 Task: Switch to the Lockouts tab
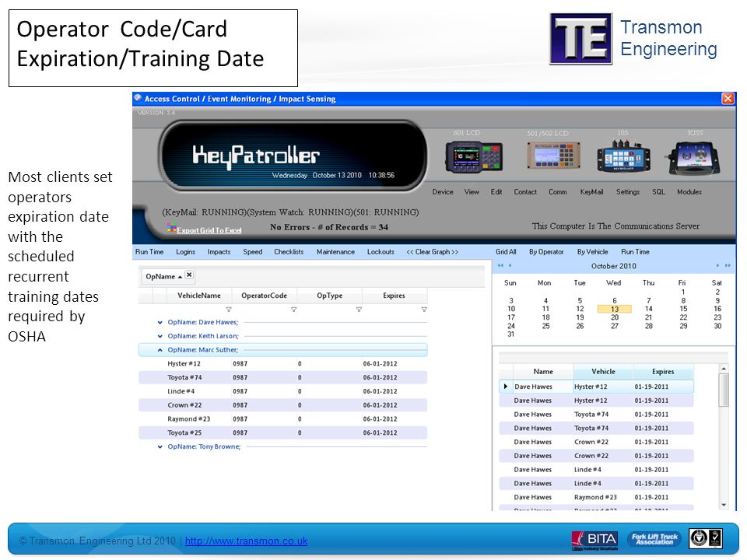pos(381,252)
